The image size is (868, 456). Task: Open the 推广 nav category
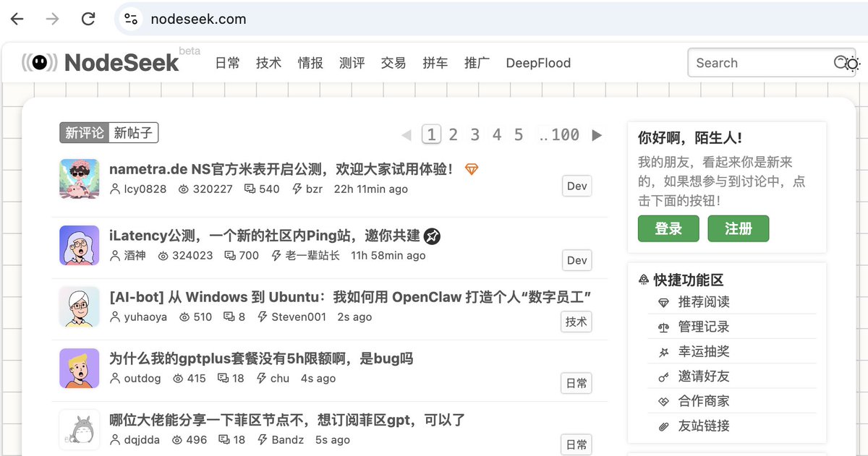(477, 63)
